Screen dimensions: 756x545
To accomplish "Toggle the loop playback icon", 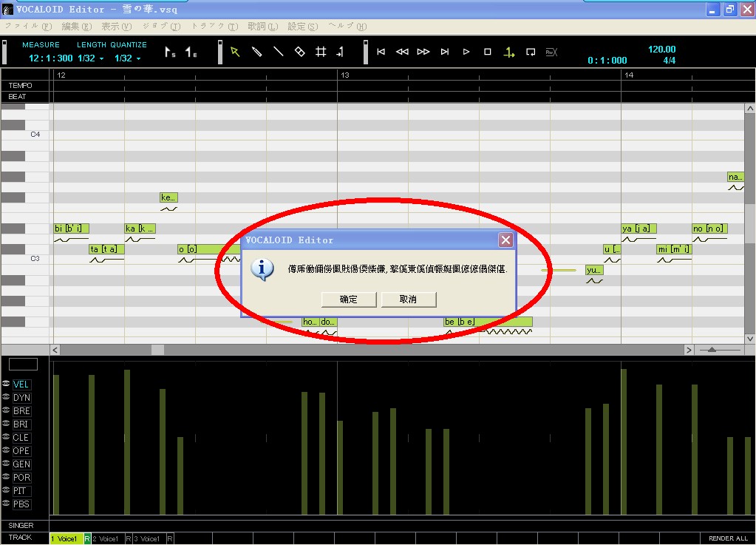I will pyautogui.click(x=531, y=52).
